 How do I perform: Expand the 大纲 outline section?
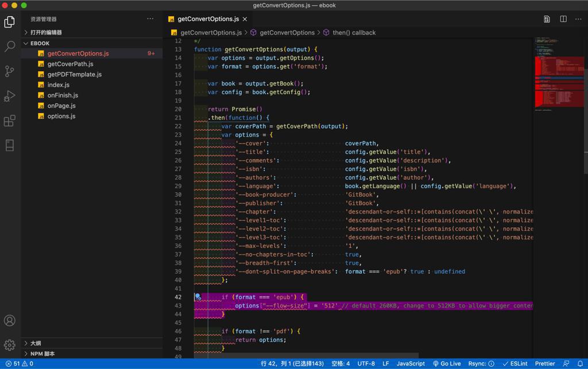[35, 343]
